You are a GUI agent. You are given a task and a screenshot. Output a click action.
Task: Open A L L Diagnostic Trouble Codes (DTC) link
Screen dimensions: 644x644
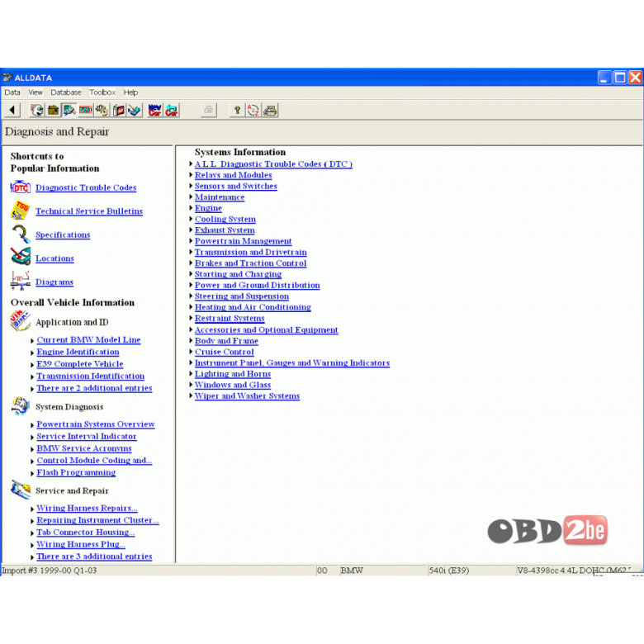click(273, 163)
